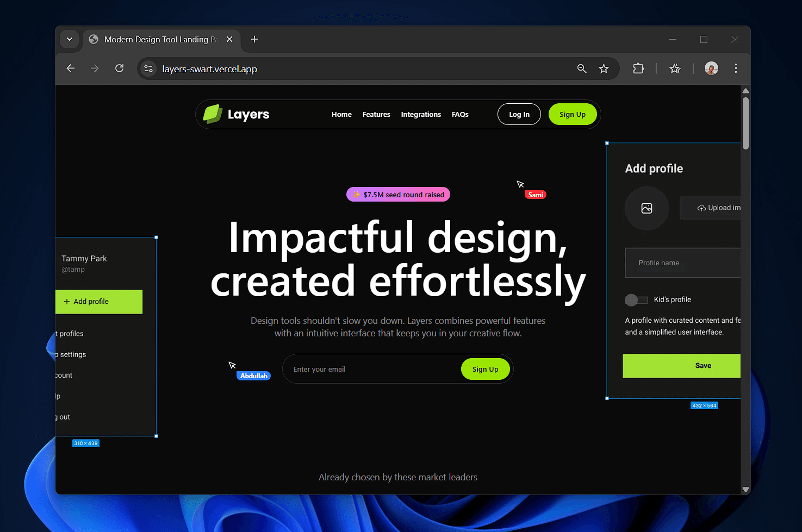
Task: Click the browser reload icon
Action: 120,68
